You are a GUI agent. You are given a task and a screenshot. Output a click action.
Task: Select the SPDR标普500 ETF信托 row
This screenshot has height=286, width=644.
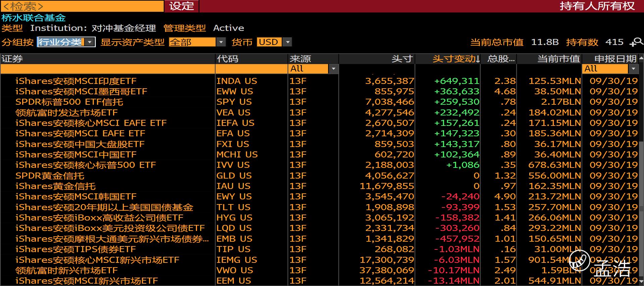coord(320,102)
